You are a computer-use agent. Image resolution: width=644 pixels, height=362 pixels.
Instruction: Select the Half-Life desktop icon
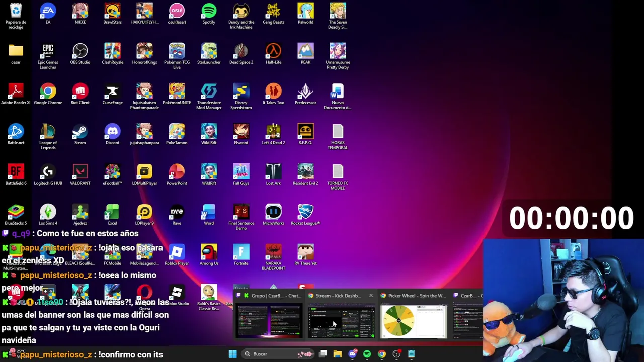[x=273, y=54]
